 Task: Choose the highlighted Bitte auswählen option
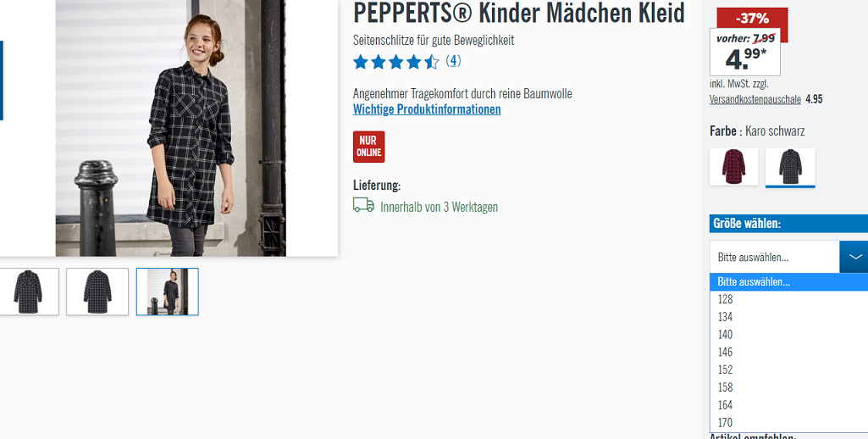789,281
